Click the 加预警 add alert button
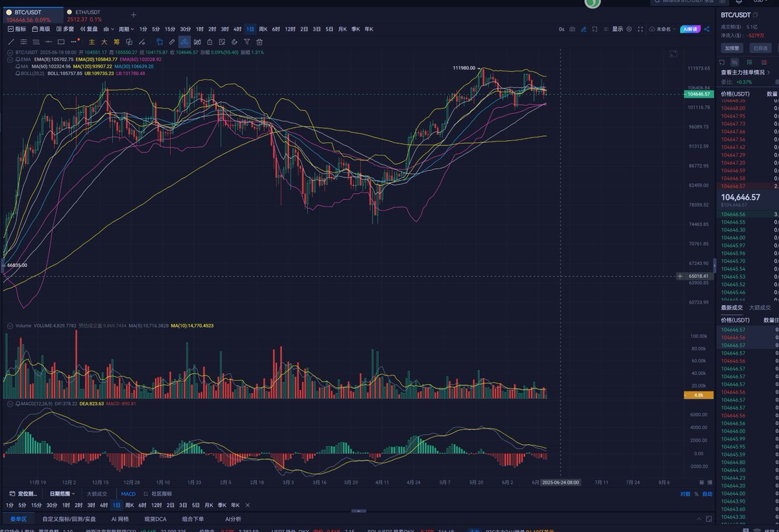This screenshot has height=532, width=779. pyautogui.click(x=732, y=48)
